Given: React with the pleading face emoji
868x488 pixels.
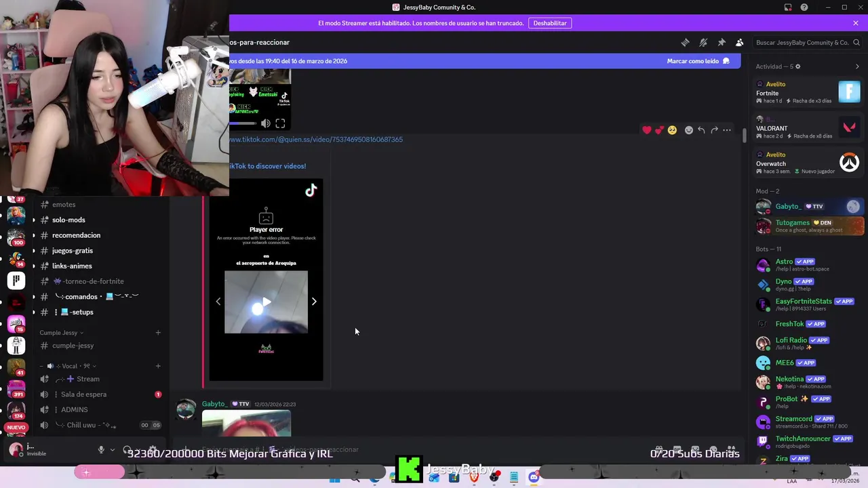Looking at the screenshot, I should (672, 130).
